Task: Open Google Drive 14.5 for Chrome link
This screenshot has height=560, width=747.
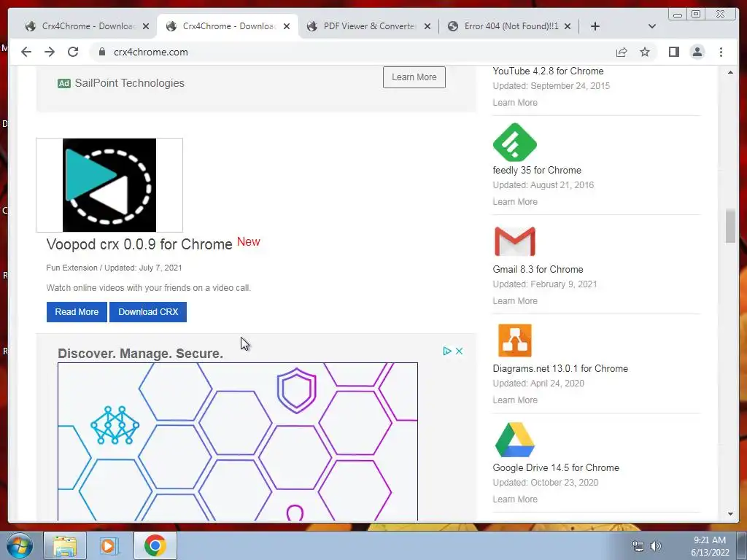Action: (556, 467)
